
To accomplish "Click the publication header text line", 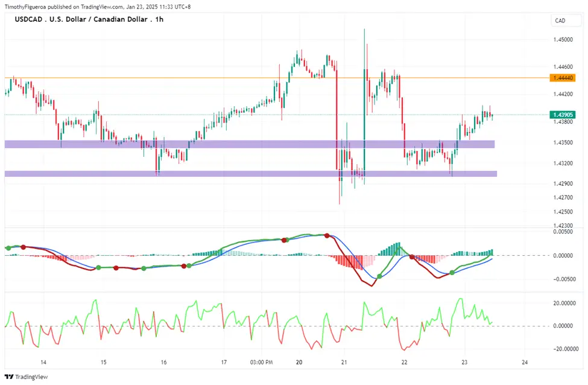I will (98, 7).
